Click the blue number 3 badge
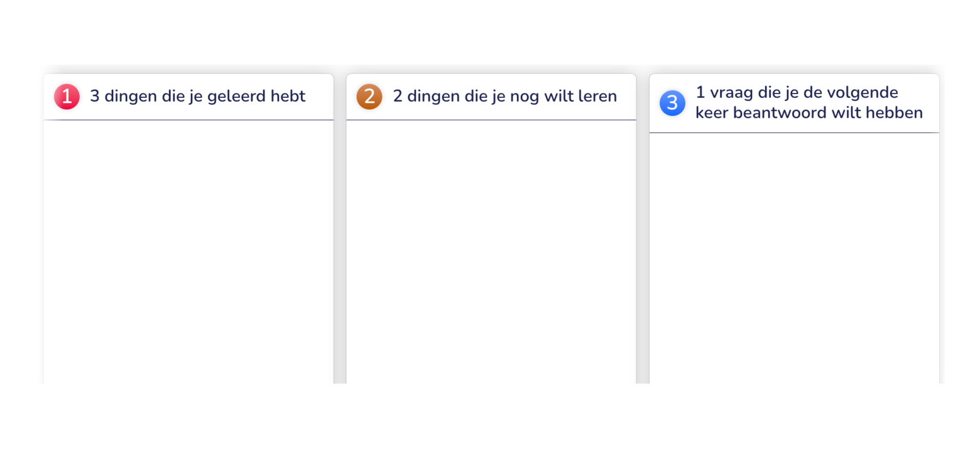The image size is (980, 452). coord(672,103)
